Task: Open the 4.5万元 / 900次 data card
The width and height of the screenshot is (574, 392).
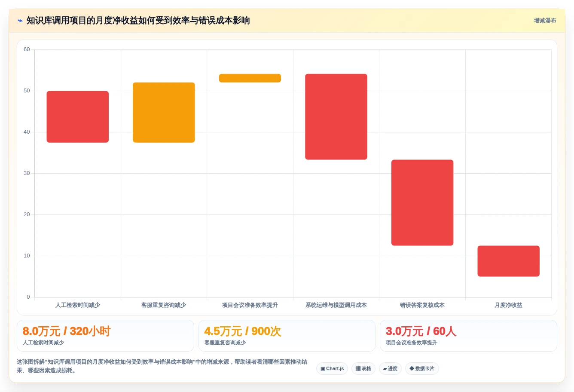Action: point(287,336)
